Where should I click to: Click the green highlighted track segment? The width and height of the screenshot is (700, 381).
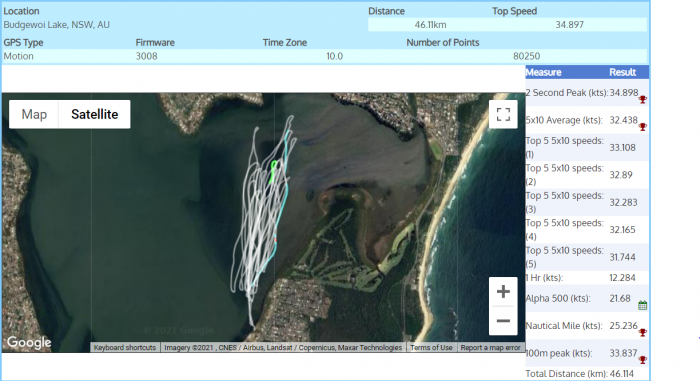(273, 171)
